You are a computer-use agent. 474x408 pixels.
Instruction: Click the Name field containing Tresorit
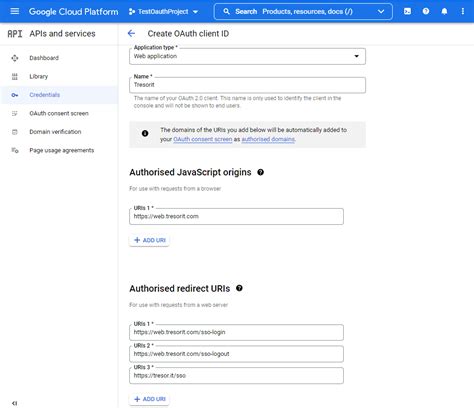247,85
